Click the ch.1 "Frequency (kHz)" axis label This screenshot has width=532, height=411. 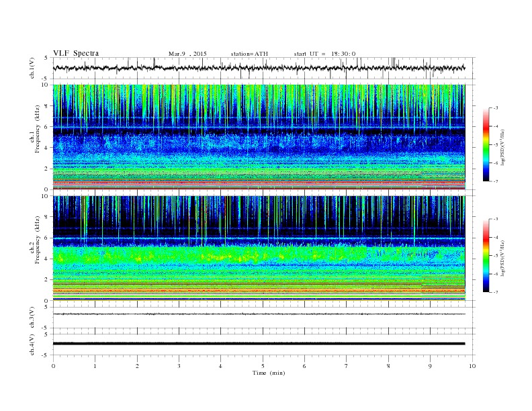pos(38,129)
